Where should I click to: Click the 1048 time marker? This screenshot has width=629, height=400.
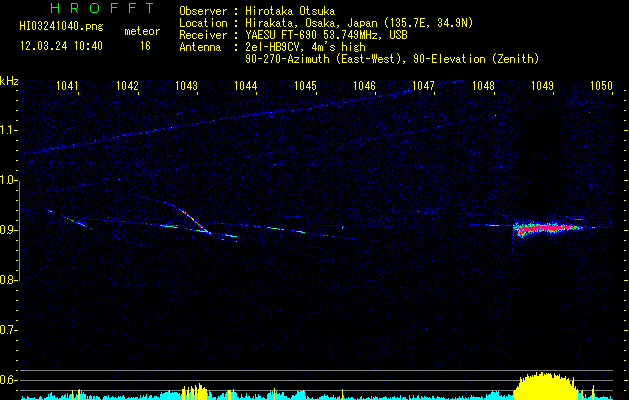pos(483,86)
